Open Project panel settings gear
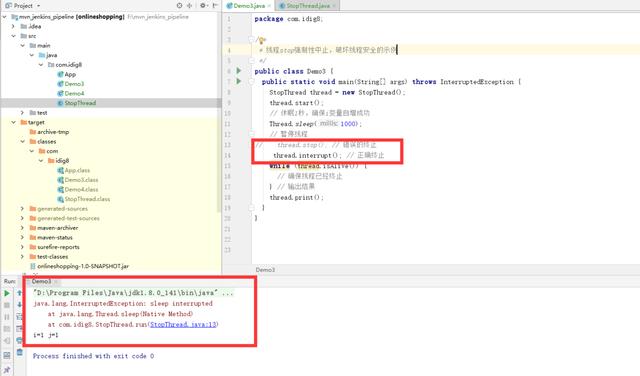The height and width of the screenshot is (376, 640). click(x=203, y=6)
